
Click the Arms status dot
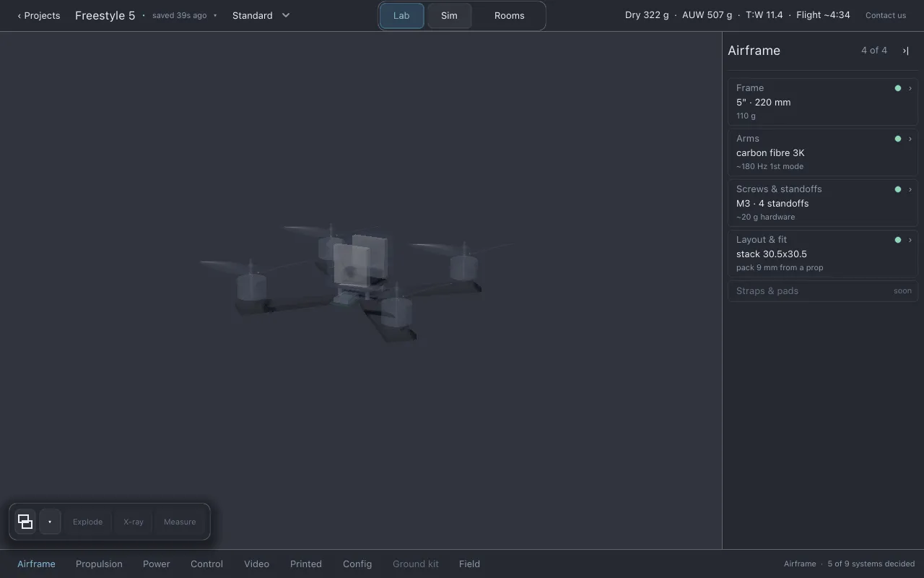tap(898, 139)
